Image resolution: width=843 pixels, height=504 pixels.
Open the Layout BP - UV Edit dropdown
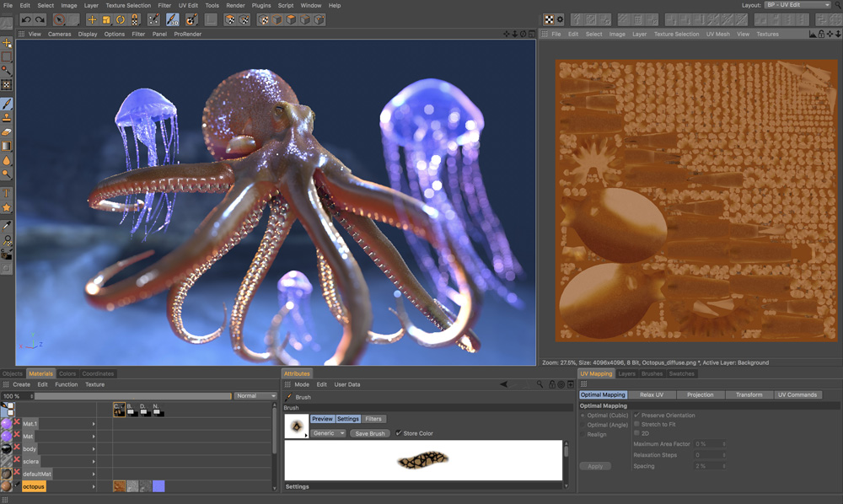point(797,5)
